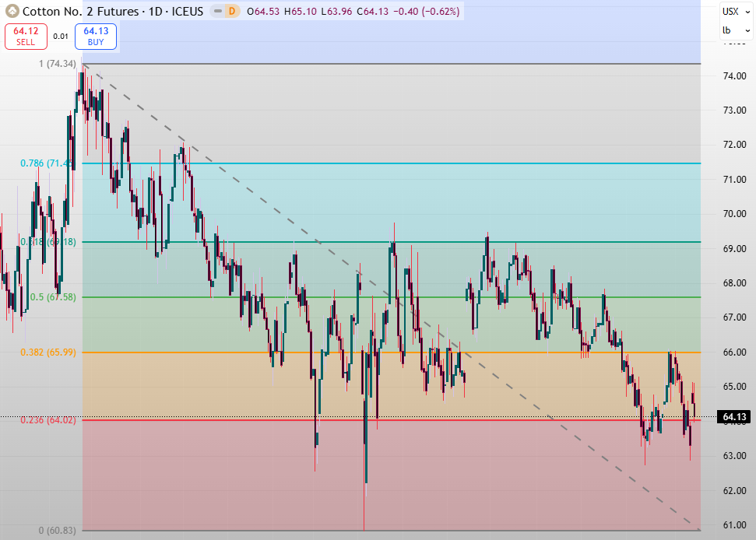
Task: Click the orange D delayed-data badge
Action: (x=231, y=12)
